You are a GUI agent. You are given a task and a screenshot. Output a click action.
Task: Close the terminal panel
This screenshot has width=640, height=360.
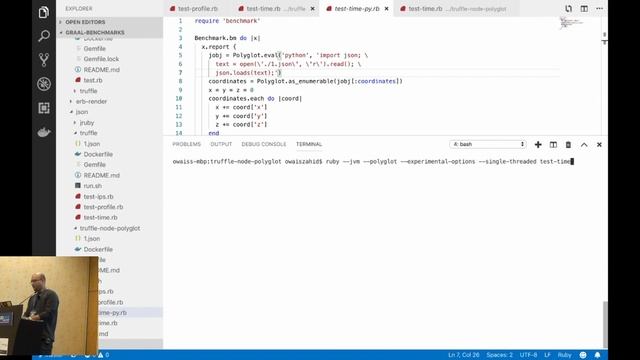click(599, 144)
